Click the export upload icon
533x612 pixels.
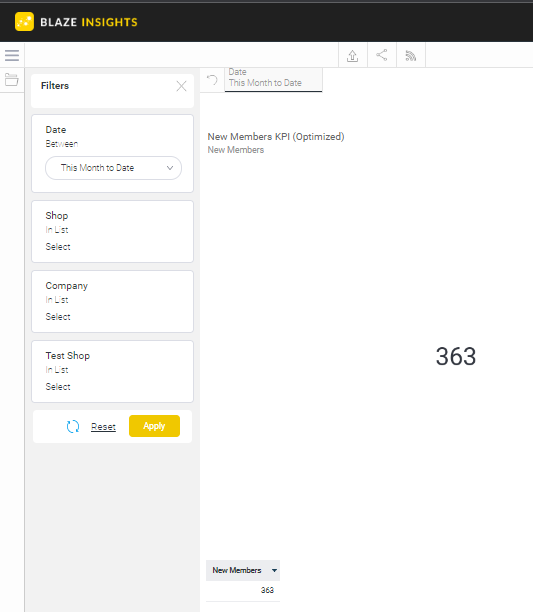click(x=352, y=55)
